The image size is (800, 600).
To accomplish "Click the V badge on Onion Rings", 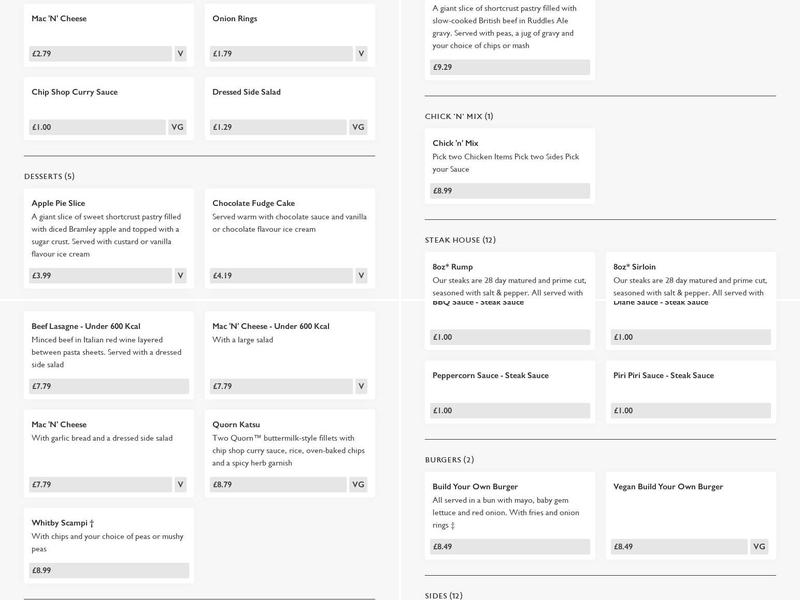I will [361, 54].
